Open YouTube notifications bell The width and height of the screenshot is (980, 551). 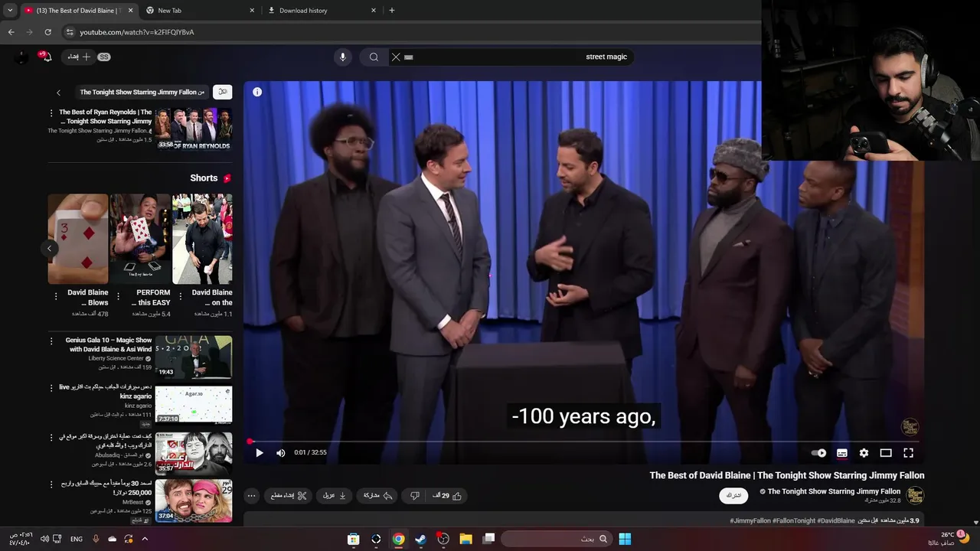tap(47, 57)
